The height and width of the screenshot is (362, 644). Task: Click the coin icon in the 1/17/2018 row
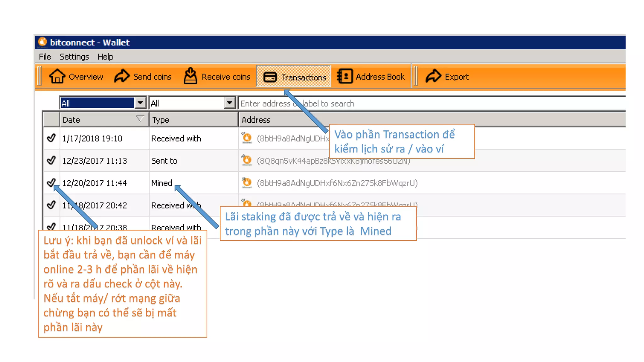pos(247,138)
